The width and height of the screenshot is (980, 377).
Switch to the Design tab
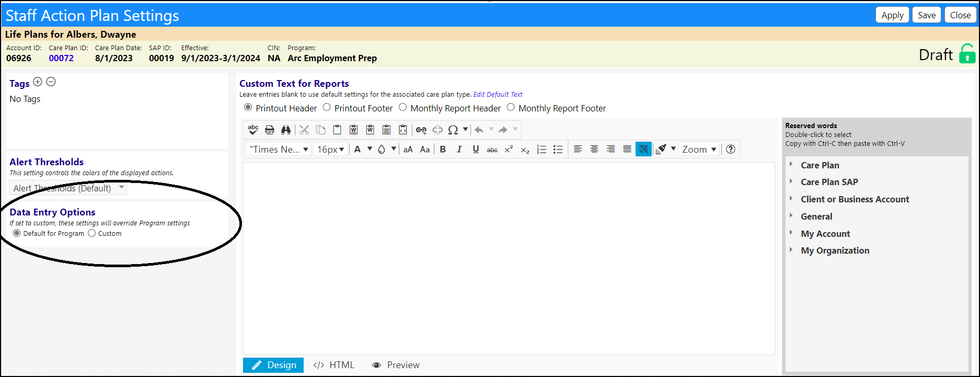[273, 365]
